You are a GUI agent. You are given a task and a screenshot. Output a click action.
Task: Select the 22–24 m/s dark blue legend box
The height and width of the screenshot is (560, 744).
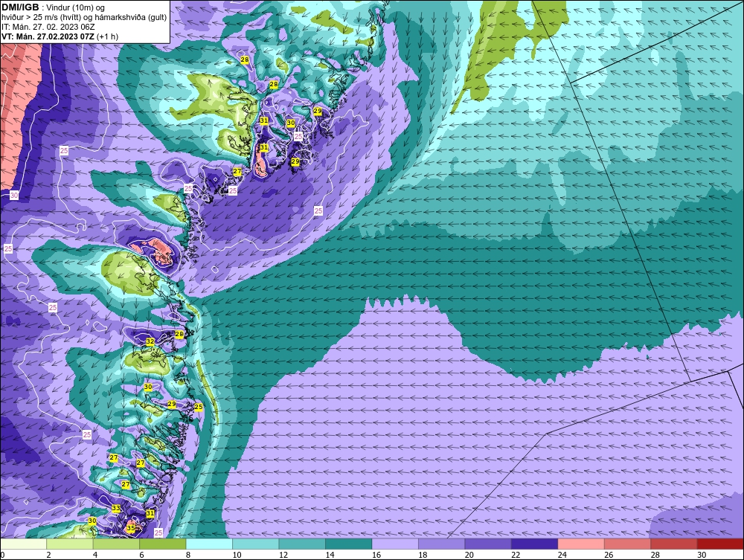535,544
